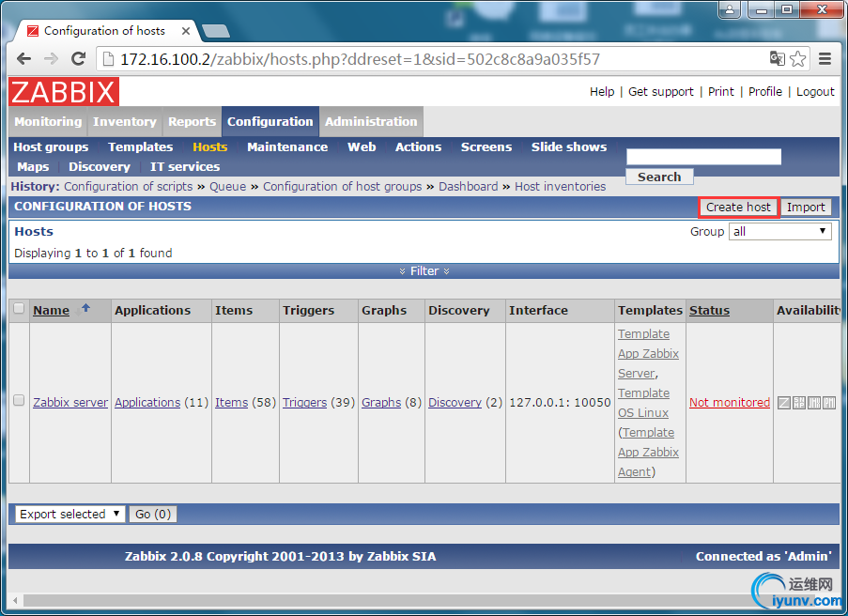Screen dimensions: 848x616
Task: Click the browser address bar
Action: (433, 59)
